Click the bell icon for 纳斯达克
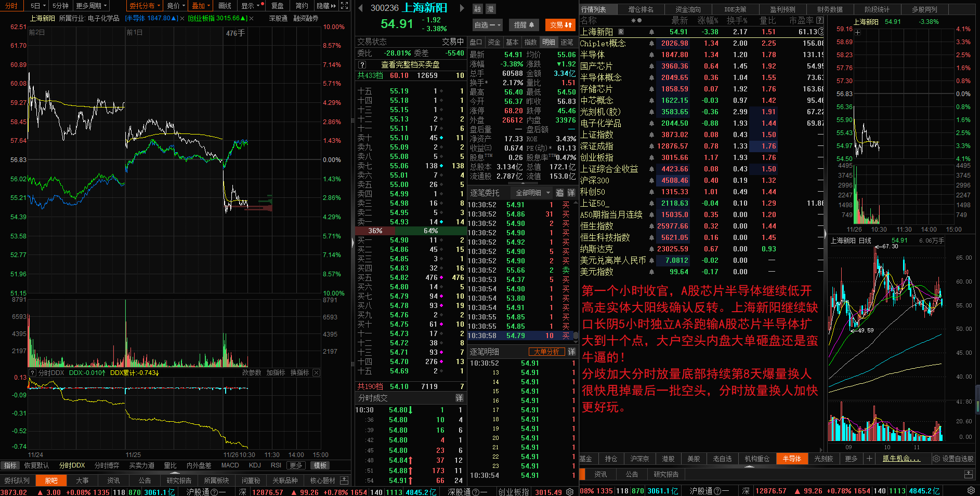Screen dimensions: 980x496 651,249
